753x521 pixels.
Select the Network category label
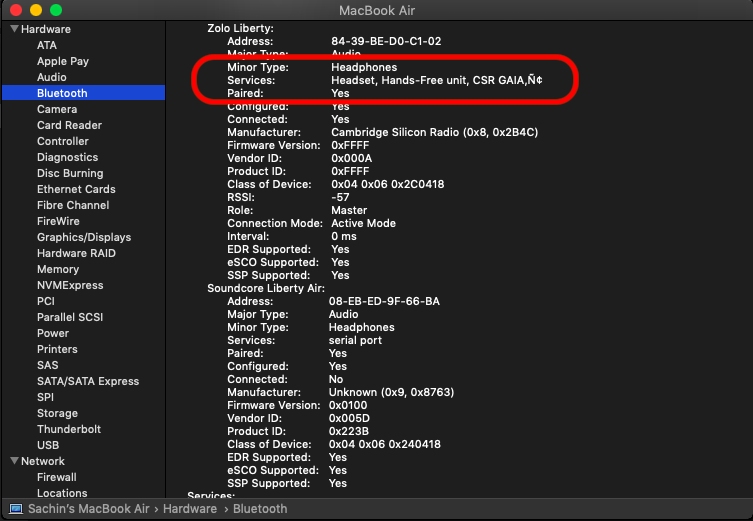(43, 461)
